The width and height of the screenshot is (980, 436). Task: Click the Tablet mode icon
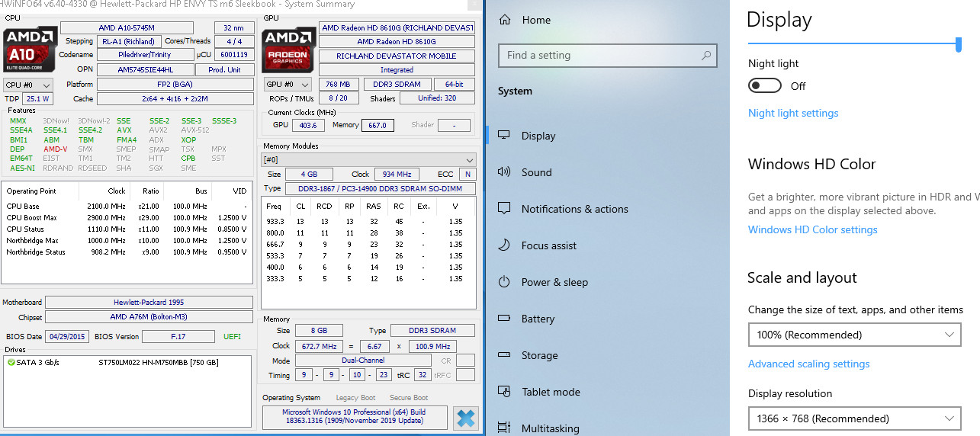[503, 392]
